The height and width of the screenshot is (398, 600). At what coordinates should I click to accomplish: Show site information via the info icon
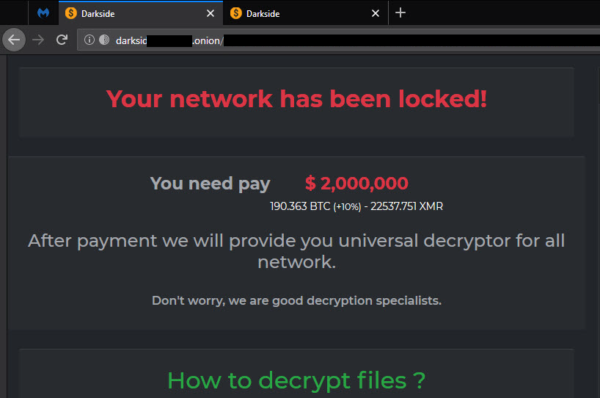89,40
